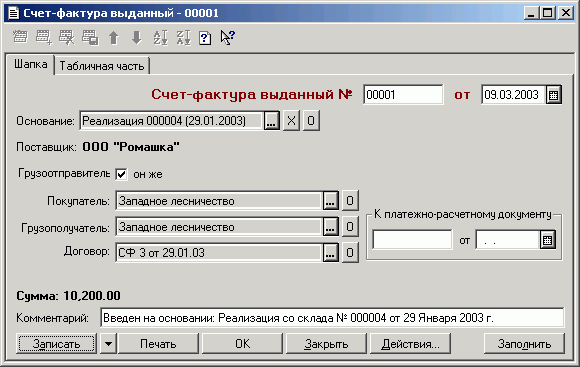Viewport: 580px width, 367px height.
Task: Open Договор record with O button
Action: pyautogui.click(x=350, y=252)
